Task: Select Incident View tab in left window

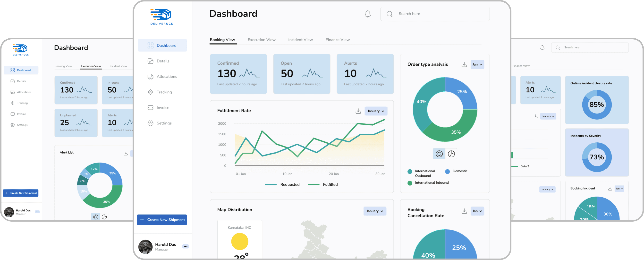Action: click(118, 66)
